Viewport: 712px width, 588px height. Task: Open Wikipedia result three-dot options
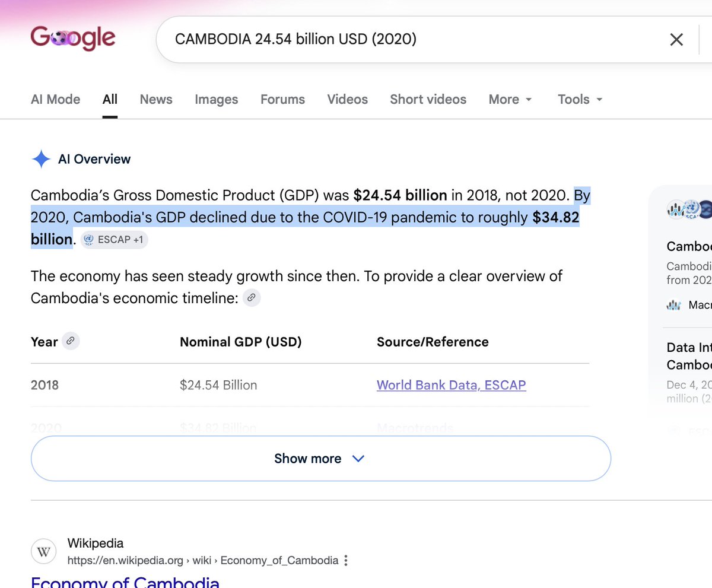(346, 560)
